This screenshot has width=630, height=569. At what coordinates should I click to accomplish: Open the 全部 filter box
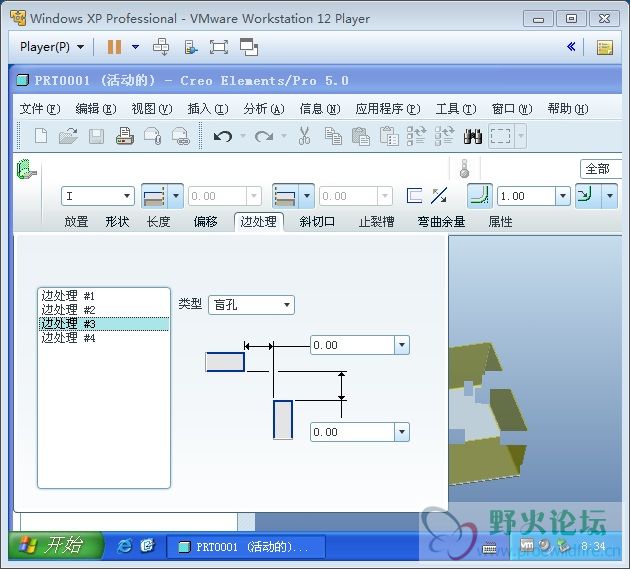tap(600, 169)
